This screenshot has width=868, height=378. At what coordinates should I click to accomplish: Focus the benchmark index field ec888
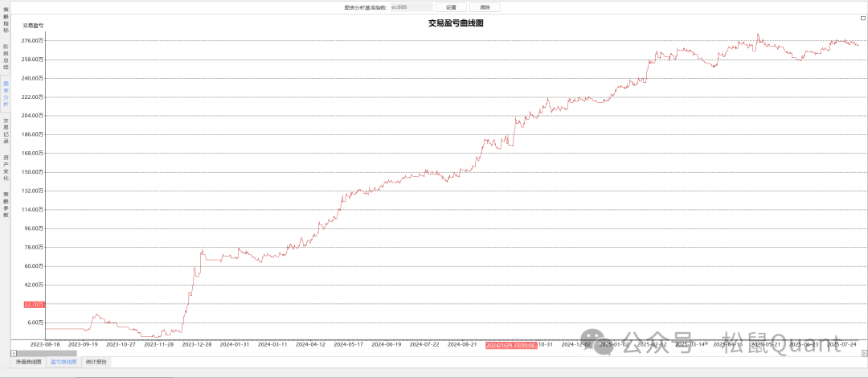(410, 7)
